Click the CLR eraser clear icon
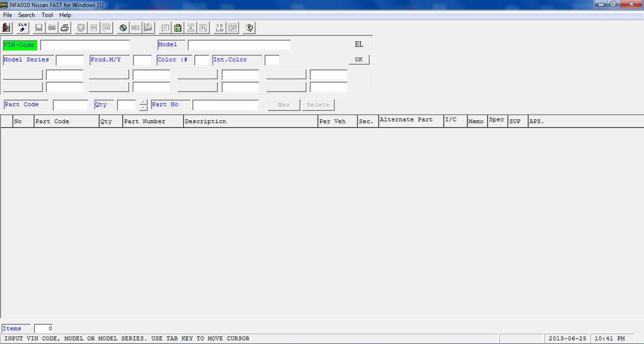The image size is (644, 344). coord(23,28)
